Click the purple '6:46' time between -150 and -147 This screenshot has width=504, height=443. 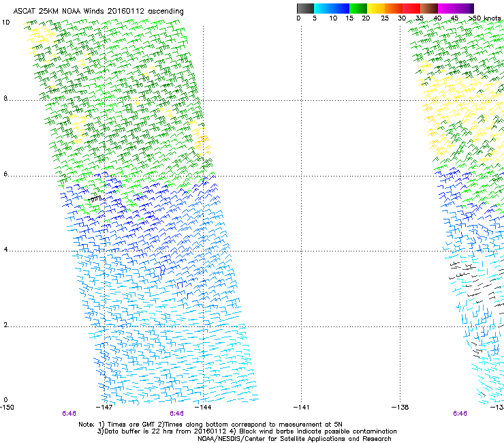69,414
